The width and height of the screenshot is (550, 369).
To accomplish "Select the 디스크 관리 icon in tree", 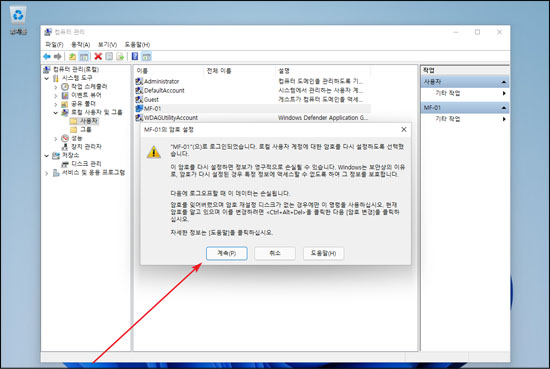I will tap(65, 164).
